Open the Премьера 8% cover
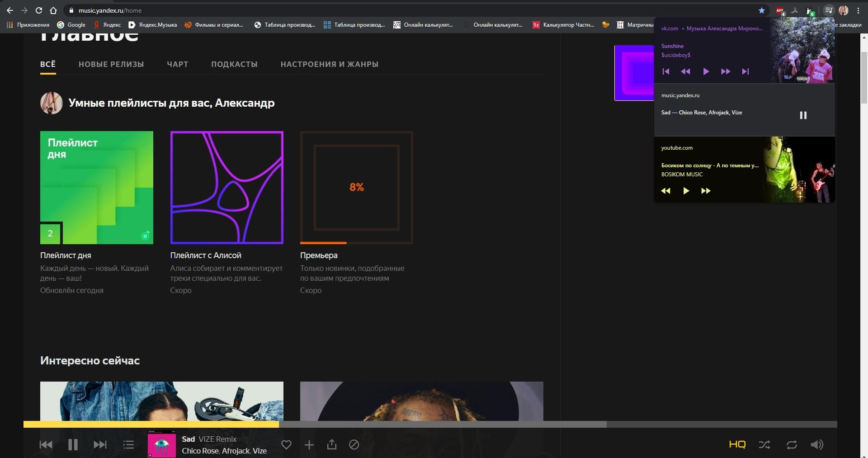 coord(357,188)
